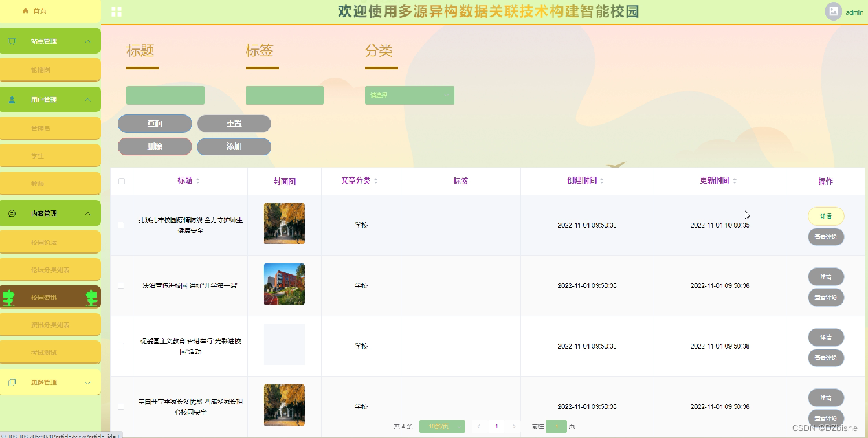Open 教师 in the sidebar
Image resolution: width=868 pixels, height=438 pixels.
tap(50, 184)
